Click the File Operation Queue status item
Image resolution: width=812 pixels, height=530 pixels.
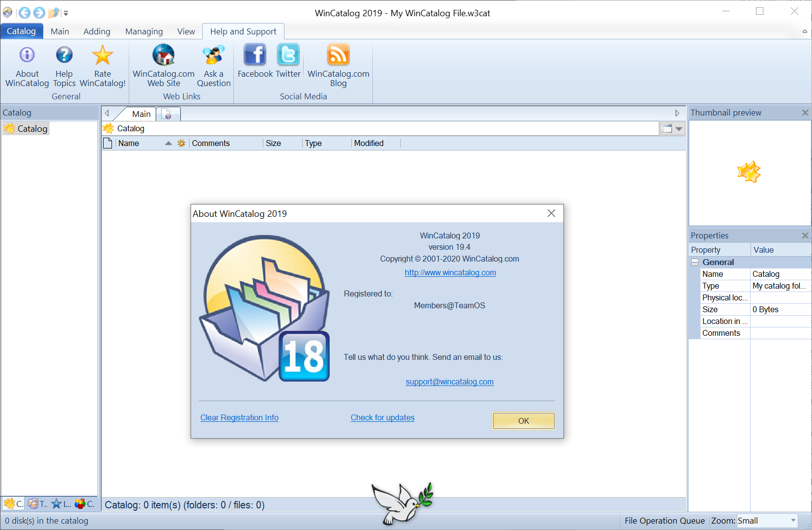pos(665,521)
